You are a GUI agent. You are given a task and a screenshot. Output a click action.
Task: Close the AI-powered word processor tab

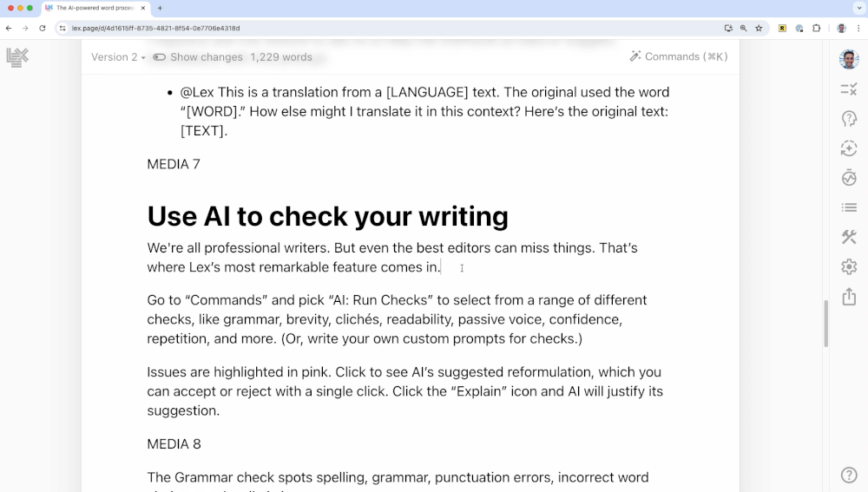pyautogui.click(x=143, y=9)
